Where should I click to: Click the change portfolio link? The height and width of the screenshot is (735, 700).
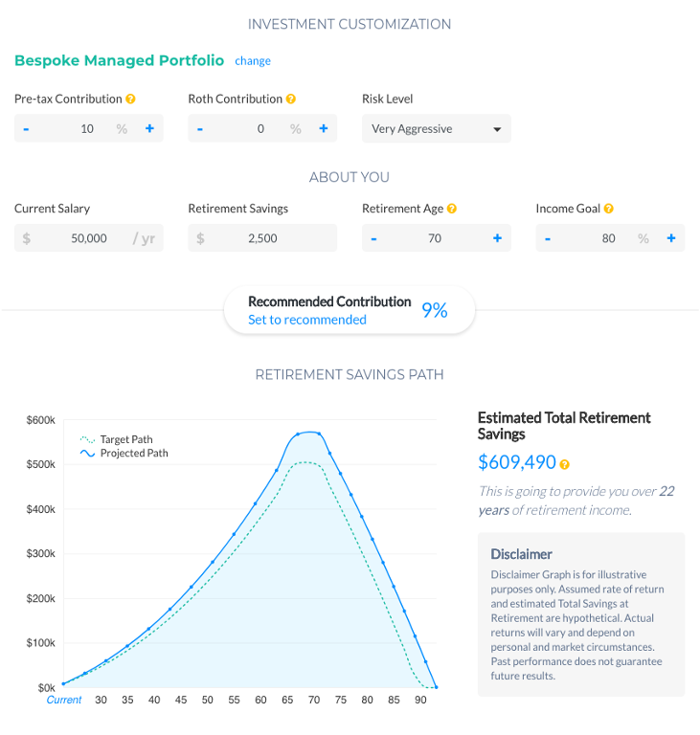point(253,61)
